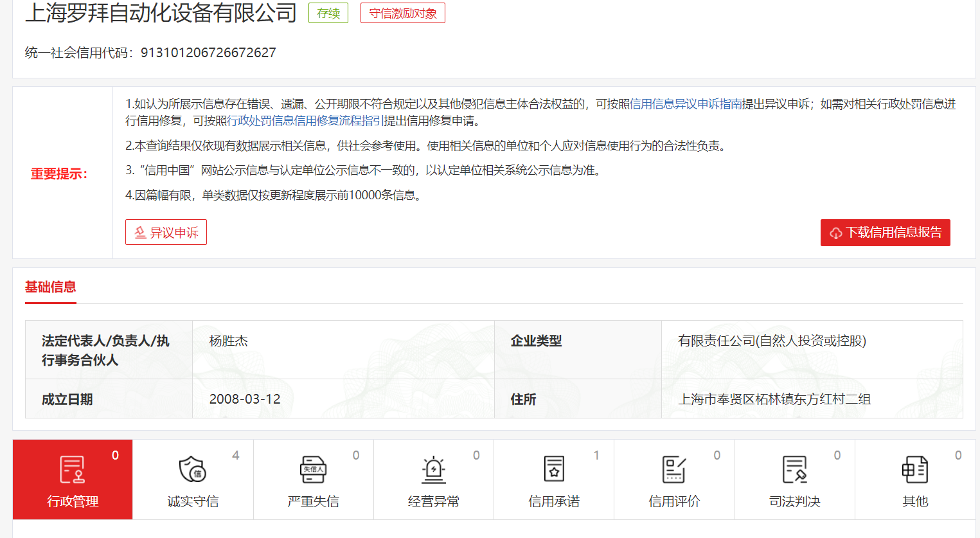The image size is (980, 538).
Task: Click count 4 on 诚实守信 tab
Action: click(x=236, y=455)
